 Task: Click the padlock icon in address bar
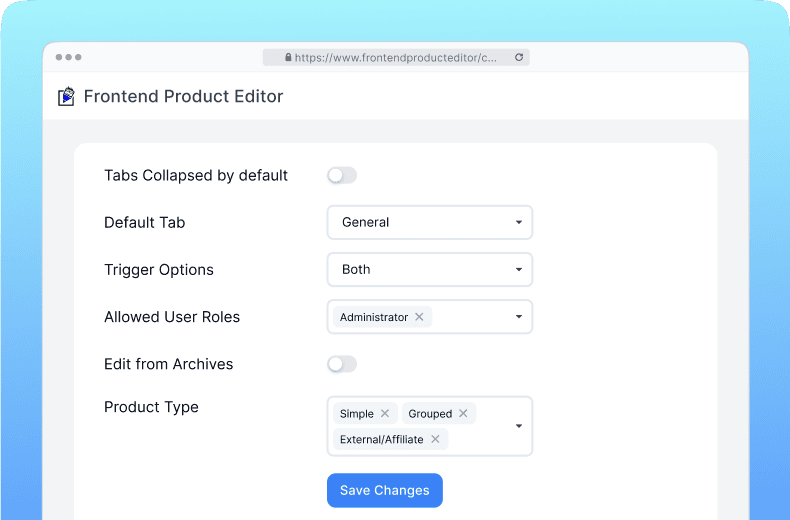[288, 58]
